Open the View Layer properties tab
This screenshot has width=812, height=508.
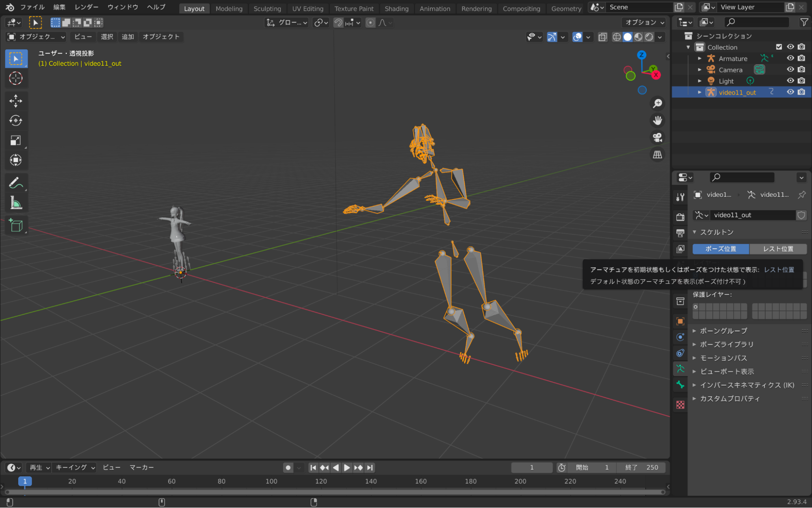[x=680, y=249]
